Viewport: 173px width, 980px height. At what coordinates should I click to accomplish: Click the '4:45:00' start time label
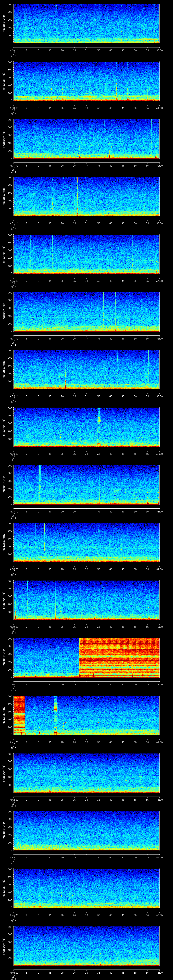14,972
